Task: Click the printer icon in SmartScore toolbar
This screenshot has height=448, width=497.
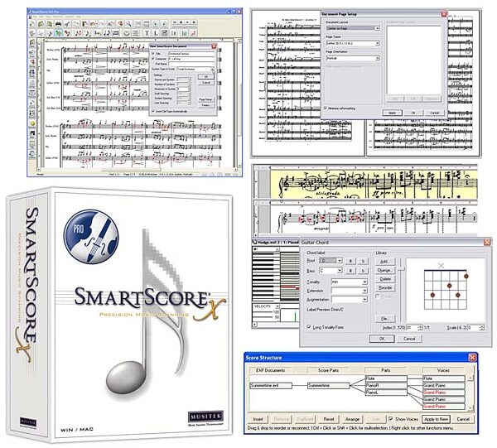Action: click(x=58, y=24)
